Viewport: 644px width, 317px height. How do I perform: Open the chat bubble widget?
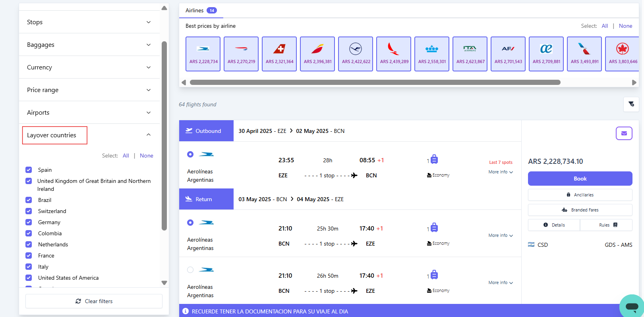coord(631,306)
